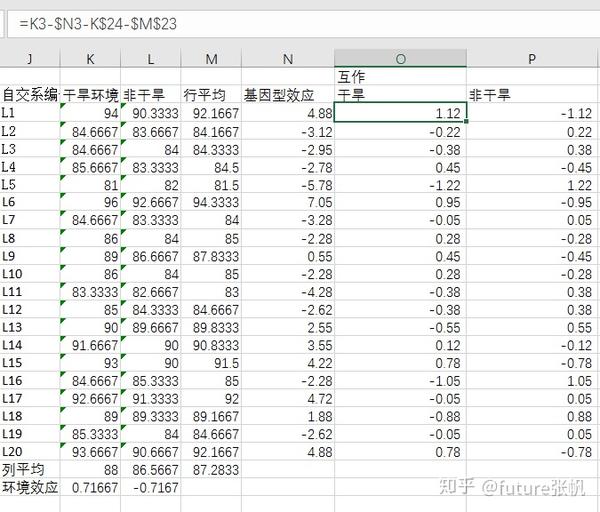Viewport: 600px width, 512px height.
Task: Click column mean value 88 in 列平均 row
Action: pos(90,469)
